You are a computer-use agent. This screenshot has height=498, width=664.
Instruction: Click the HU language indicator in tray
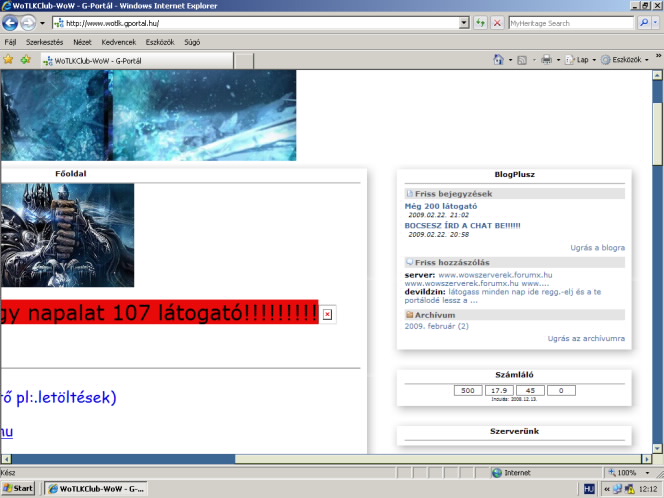[589, 489]
